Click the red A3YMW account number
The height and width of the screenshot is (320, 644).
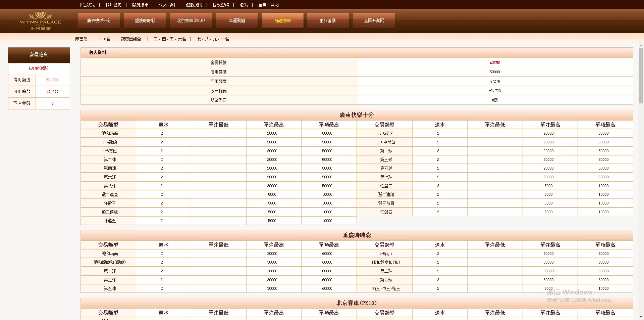495,62
